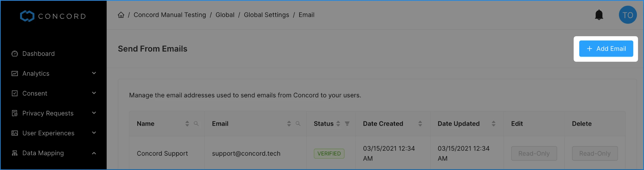644x170 pixels.
Task: Open the notifications bell
Action: point(599,15)
